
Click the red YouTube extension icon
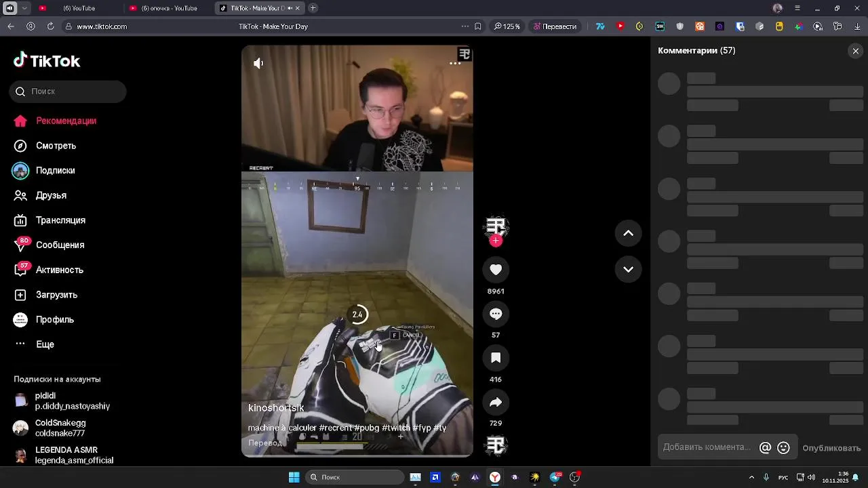[620, 26]
